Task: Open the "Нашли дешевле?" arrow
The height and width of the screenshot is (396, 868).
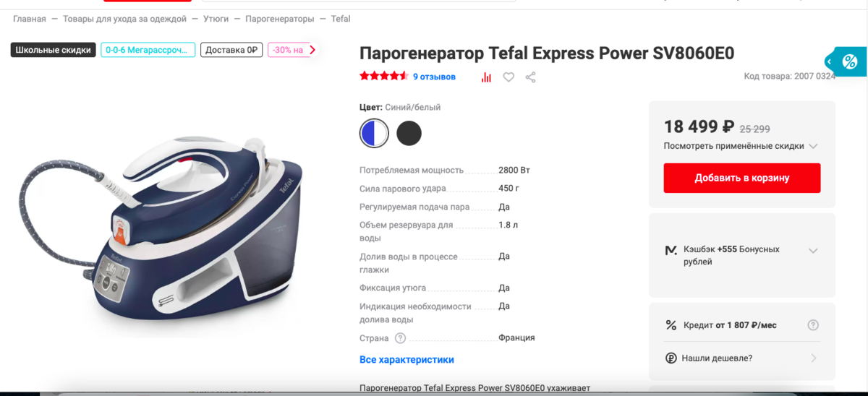Action: [813, 358]
